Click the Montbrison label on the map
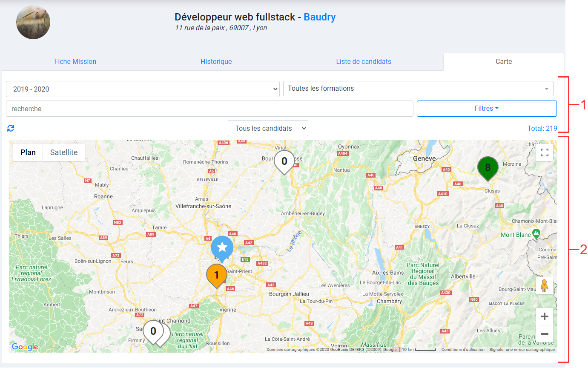This screenshot has width=588, height=368. coord(102,292)
